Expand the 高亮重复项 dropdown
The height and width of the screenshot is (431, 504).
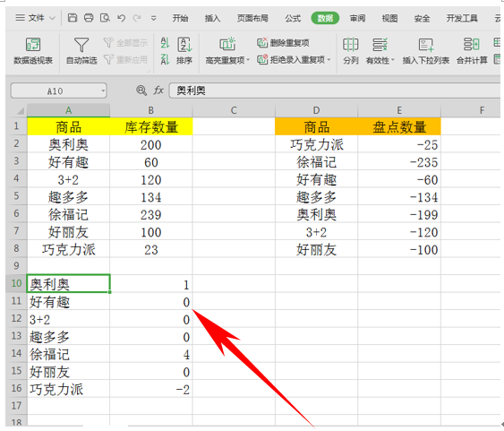click(248, 60)
